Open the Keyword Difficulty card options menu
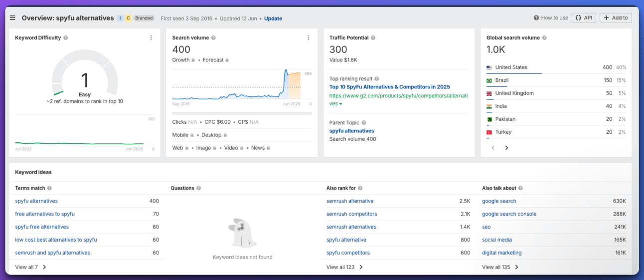Viewport: 644px width, 280px height. pos(151,38)
